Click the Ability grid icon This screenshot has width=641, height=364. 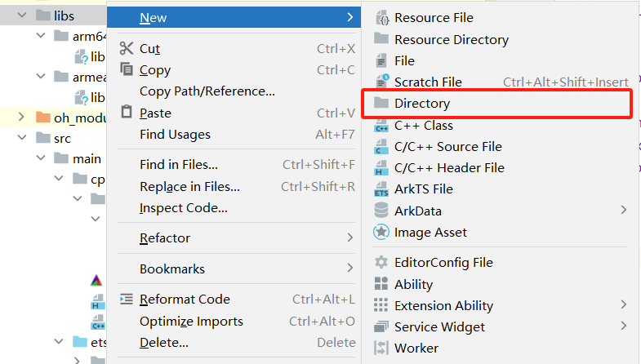[x=381, y=284]
